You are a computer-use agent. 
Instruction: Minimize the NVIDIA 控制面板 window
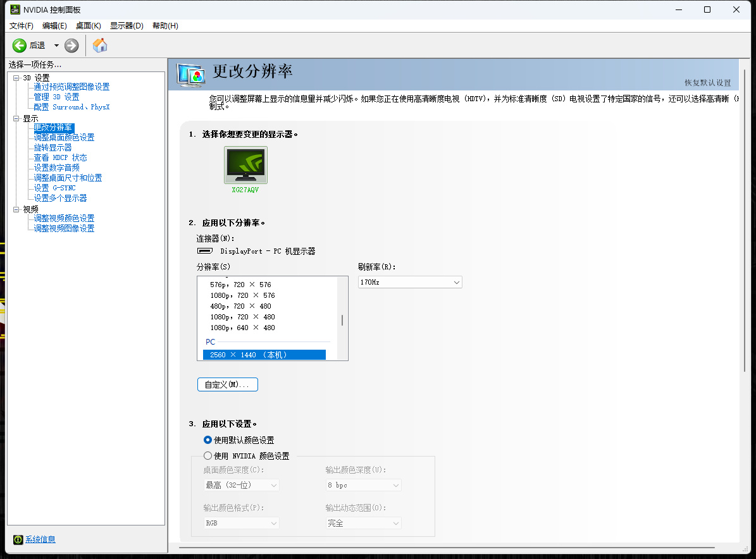[679, 9]
